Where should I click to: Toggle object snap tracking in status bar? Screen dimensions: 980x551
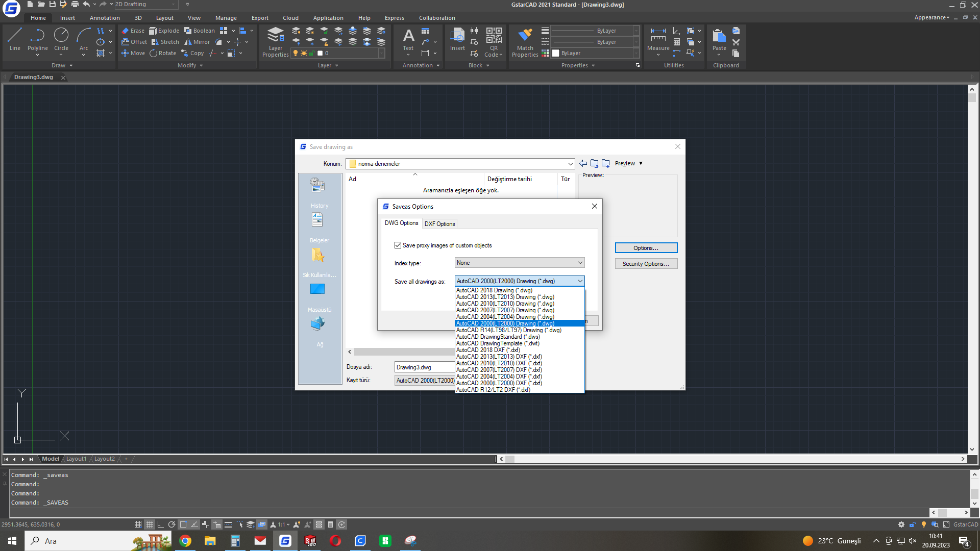coord(194,524)
